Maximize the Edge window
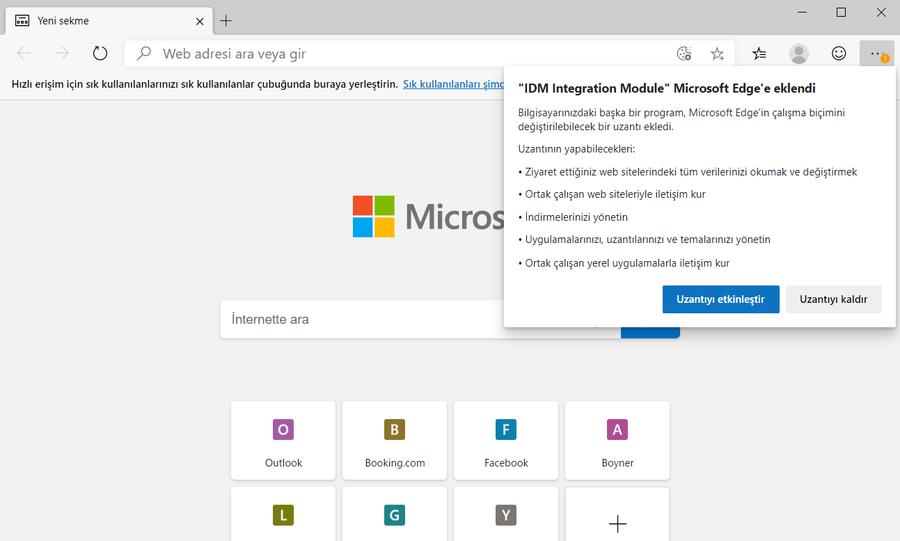Image resolution: width=900 pixels, height=541 pixels. click(841, 12)
